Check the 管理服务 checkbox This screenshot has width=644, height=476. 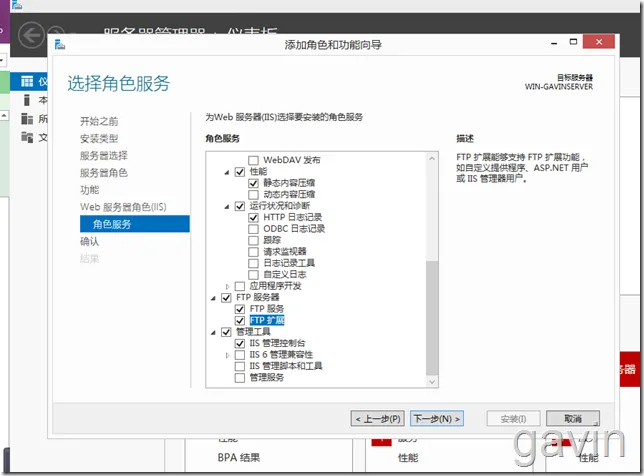[x=240, y=377]
